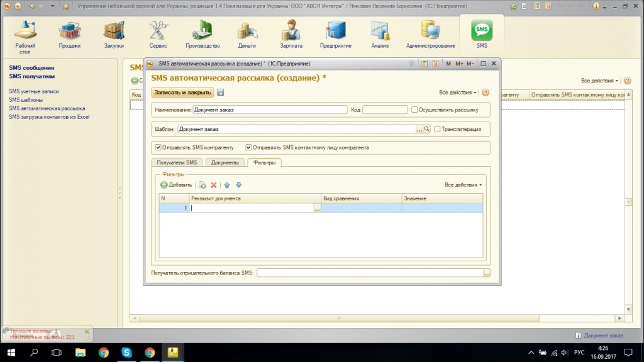
Task: Click Вид сравнения cell in row 1
Action: click(x=362, y=208)
